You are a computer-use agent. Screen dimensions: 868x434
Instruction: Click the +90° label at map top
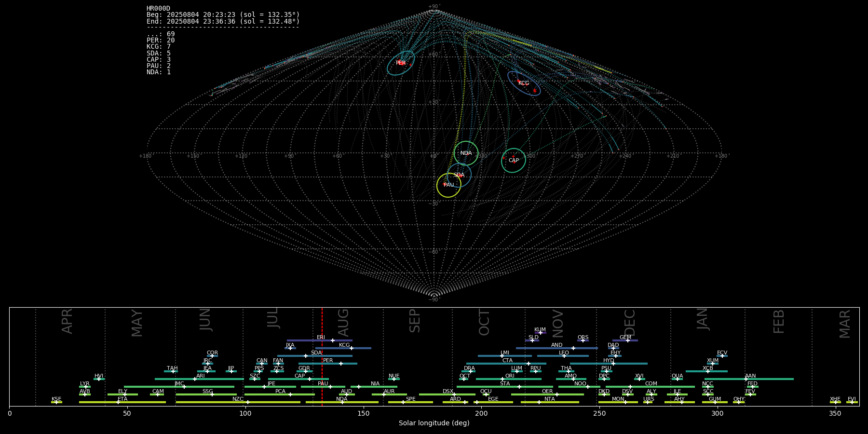[x=434, y=7]
